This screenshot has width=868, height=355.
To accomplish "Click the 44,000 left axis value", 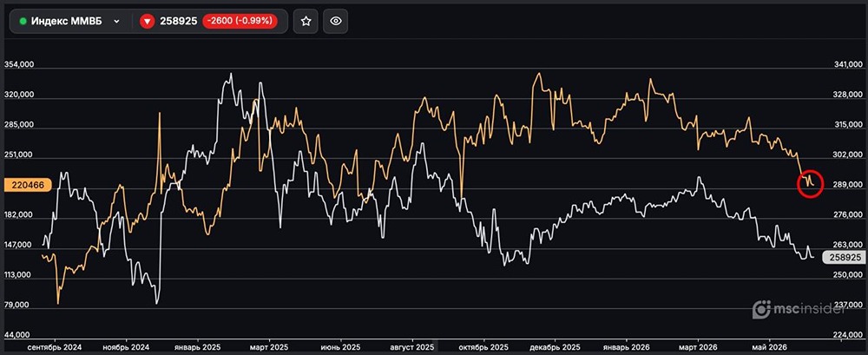I will (x=19, y=335).
